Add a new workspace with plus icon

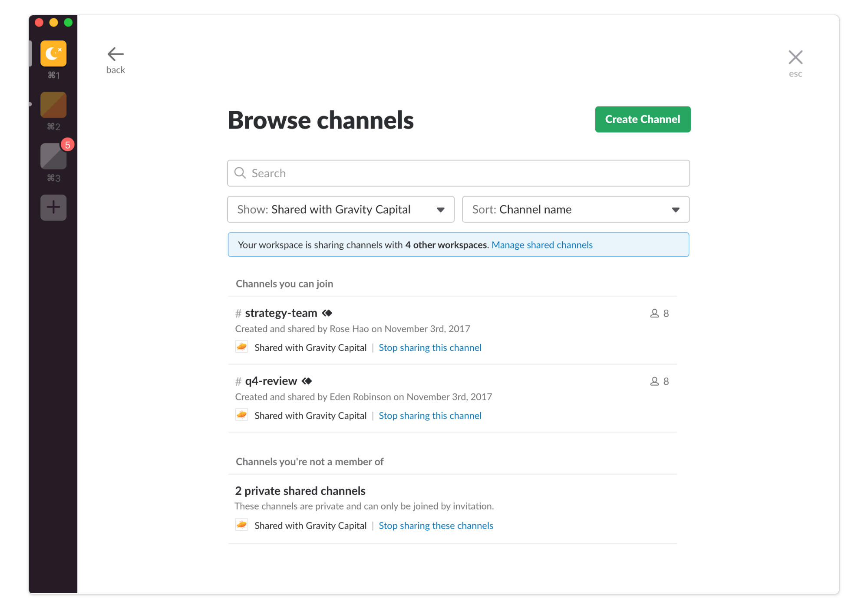pyautogui.click(x=53, y=207)
